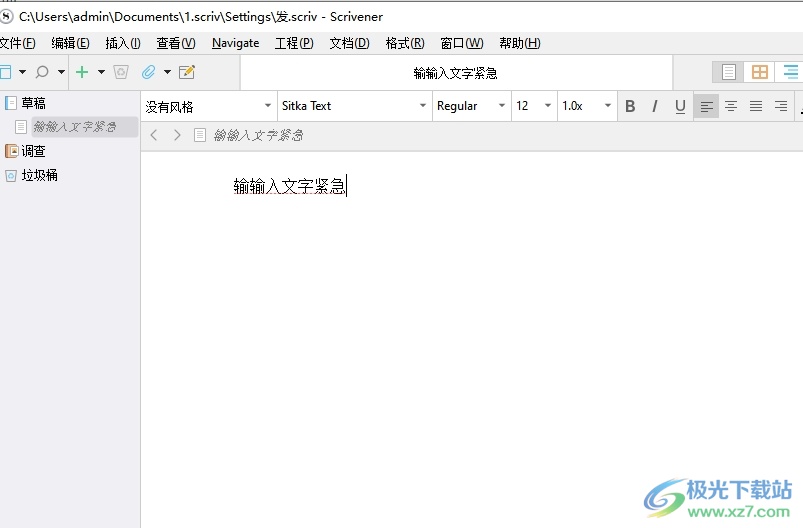Screen dimensions: 803x528
Task: Expand the font size 12 dropdown
Action: click(533, 106)
